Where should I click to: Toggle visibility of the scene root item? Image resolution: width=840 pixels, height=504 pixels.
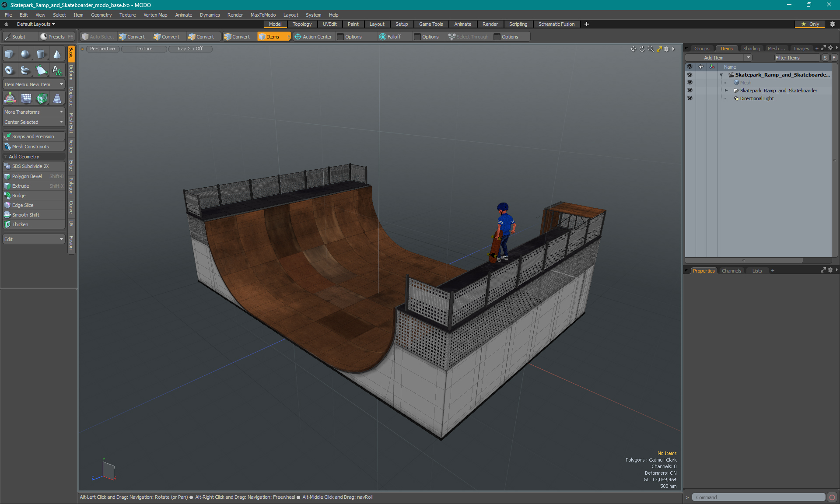[x=689, y=75]
